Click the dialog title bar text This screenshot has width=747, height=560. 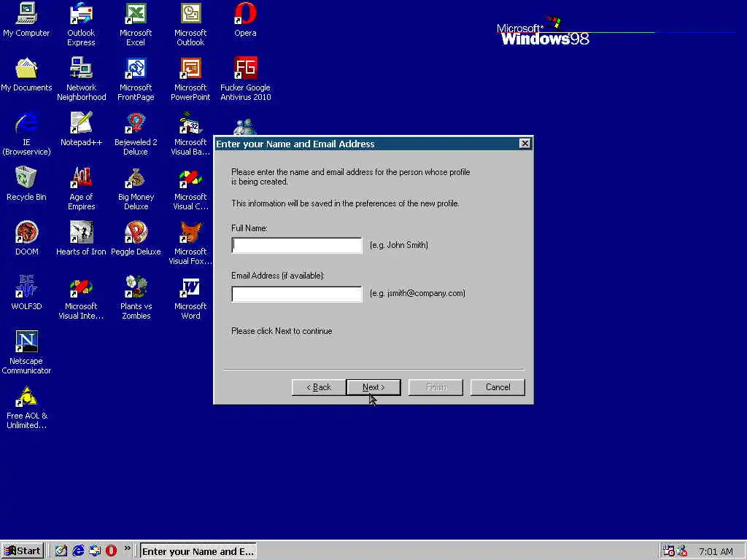click(x=295, y=144)
